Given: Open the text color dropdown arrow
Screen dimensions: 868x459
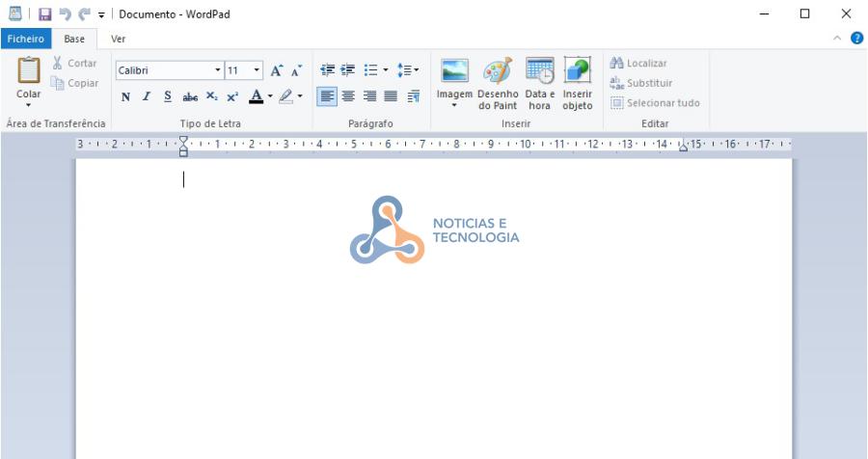Looking at the screenshot, I should [x=270, y=96].
